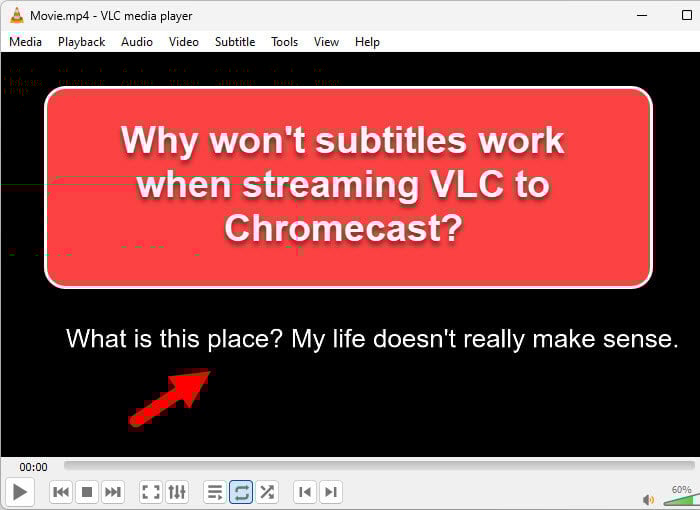This screenshot has height=510, width=700.
Task: Open the Subtitle menu
Action: click(235, 42)
